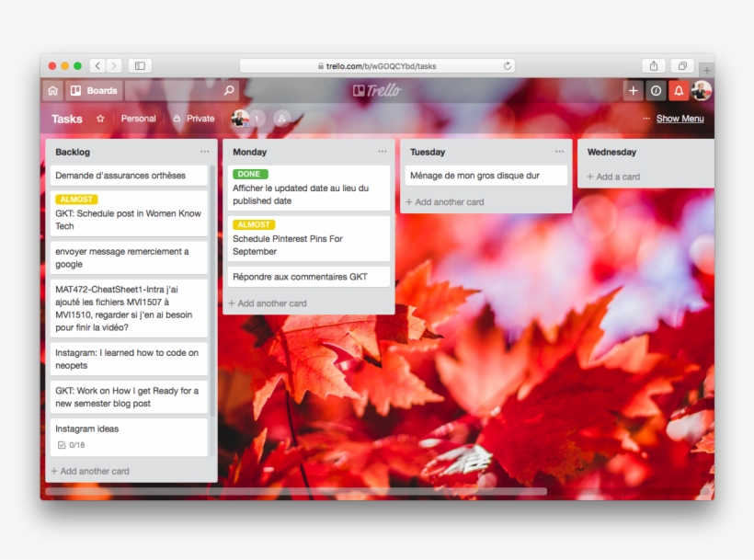Open the Tuesday list actions menu

coord(559,151)
